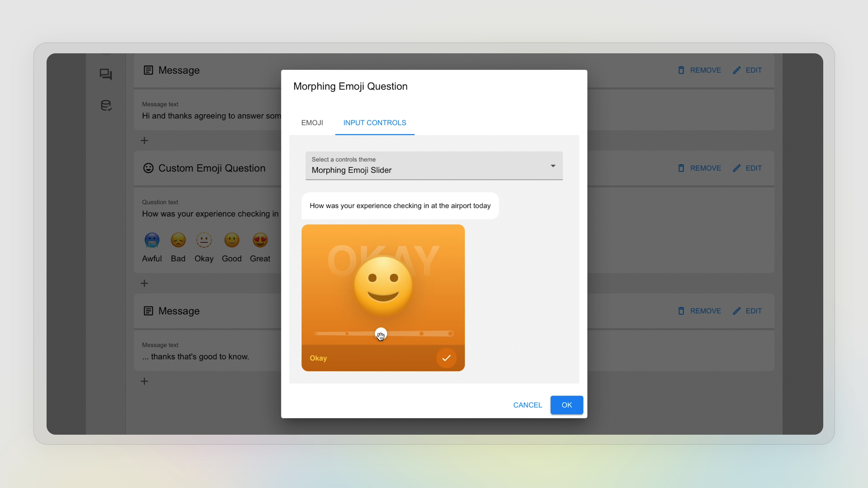Click the second stop on emoji slider
The image size is (868, 488).
[x=347, y=333]
